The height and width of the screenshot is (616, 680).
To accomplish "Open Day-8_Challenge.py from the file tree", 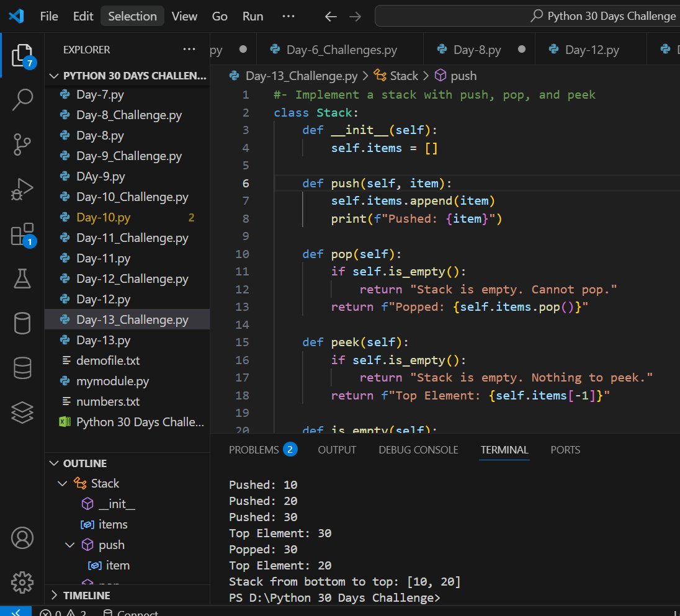I will click(128, 115).
